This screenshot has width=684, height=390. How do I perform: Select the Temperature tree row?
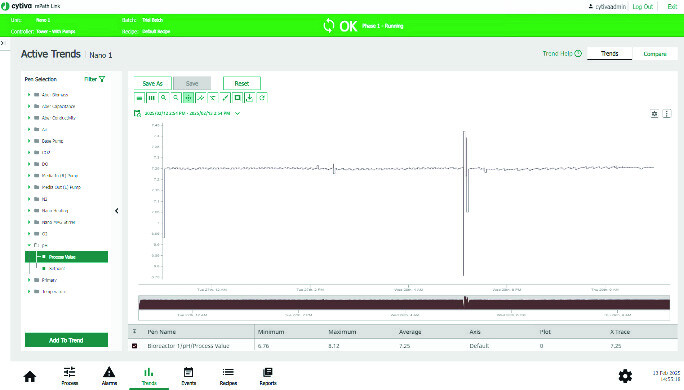coord(54,291)
